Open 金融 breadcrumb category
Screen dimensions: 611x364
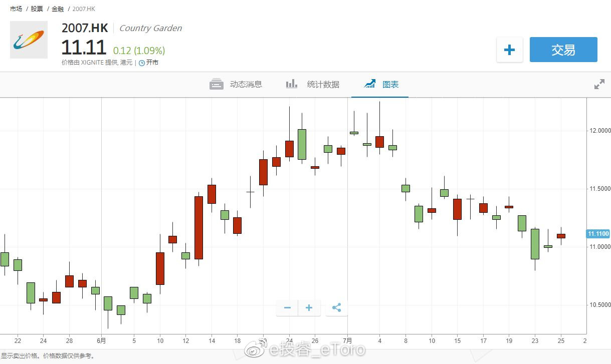pos(58,9)
